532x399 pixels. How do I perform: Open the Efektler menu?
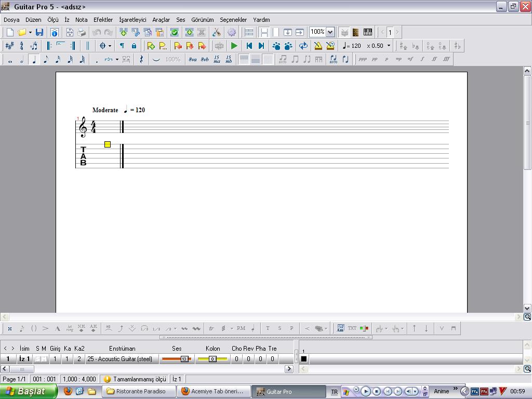click(x=103, y=20)
